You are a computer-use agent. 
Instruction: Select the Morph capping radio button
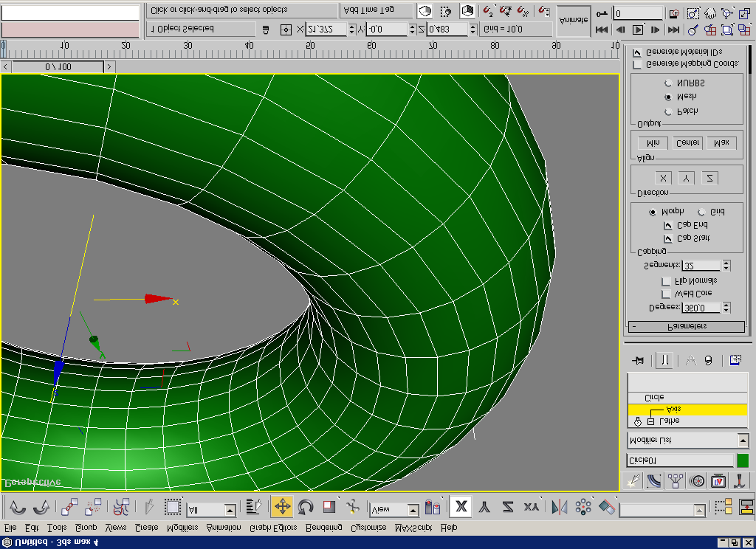coord(653,212)
